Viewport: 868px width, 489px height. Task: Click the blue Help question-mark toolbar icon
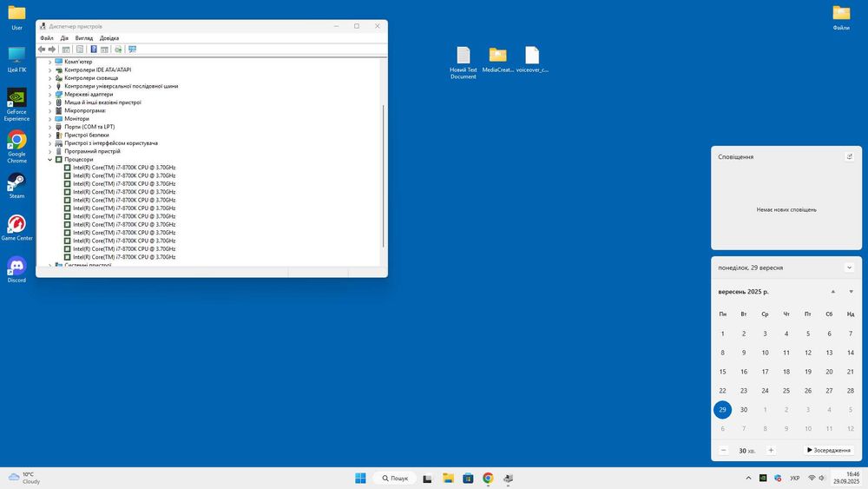pyautogui.click(x=94, y=50)
